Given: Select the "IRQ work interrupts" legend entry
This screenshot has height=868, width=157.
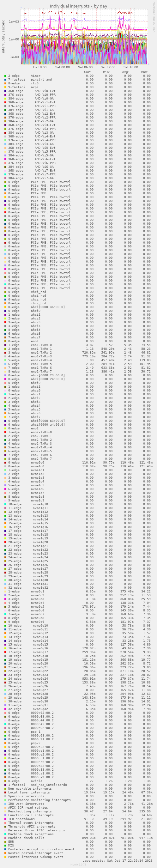Looking at the screenshot, I should pyautogui.click(x=26, y=804).
